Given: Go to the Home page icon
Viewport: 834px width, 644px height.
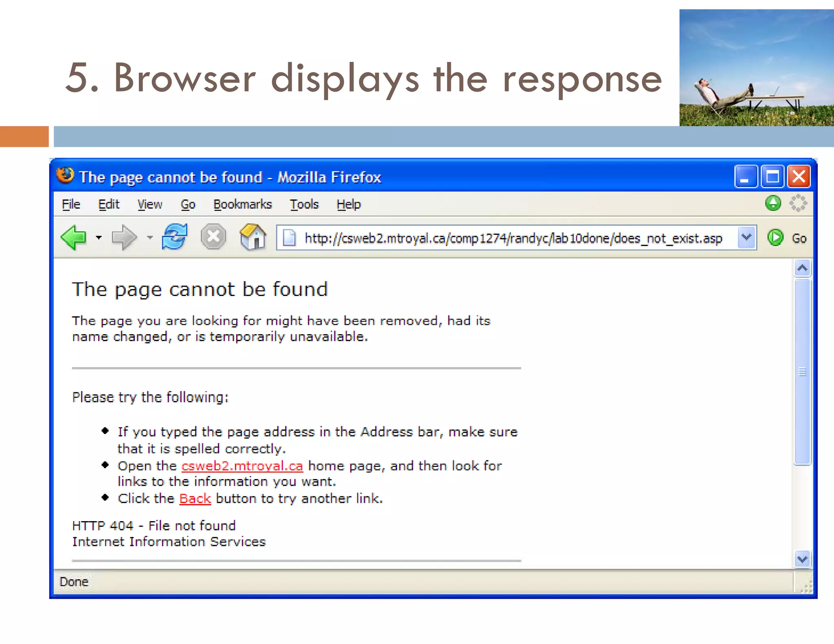Looking at the screenshot, I should (x=252, y=237).
